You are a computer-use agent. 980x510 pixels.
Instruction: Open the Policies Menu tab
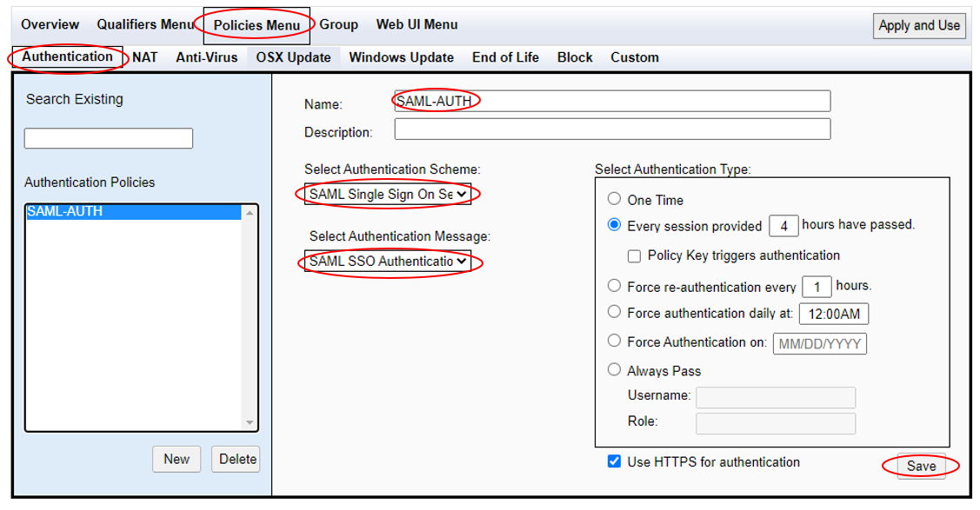(257, 25)
